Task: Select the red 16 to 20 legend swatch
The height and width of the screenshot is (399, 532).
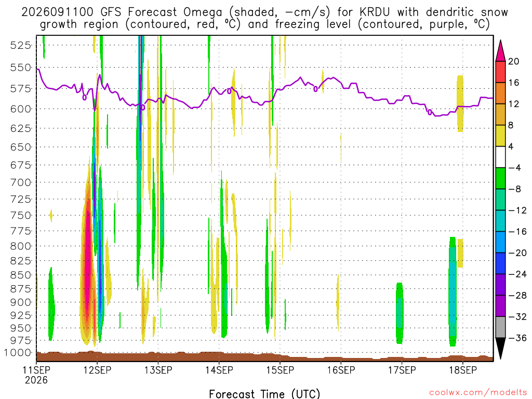Action: [500, 72]
